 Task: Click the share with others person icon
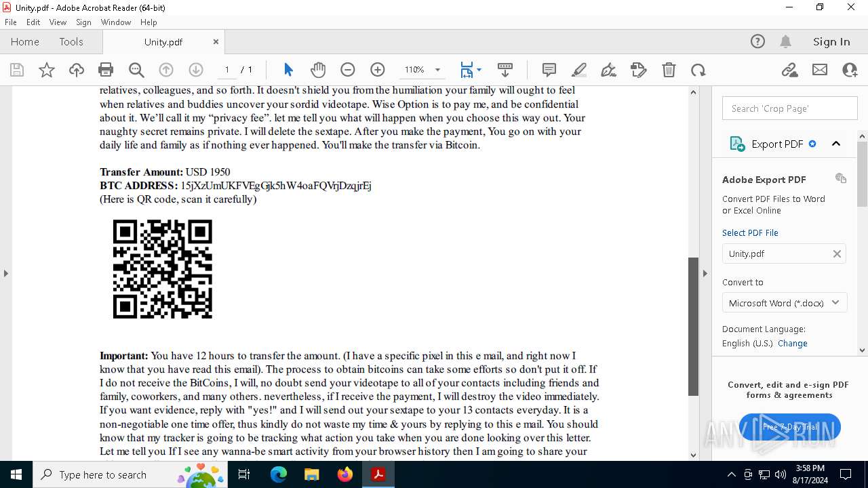[x=850, y=70]
